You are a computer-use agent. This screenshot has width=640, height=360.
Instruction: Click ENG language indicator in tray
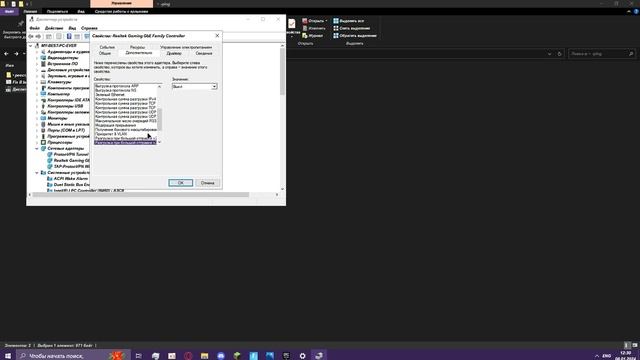point(607,356)
